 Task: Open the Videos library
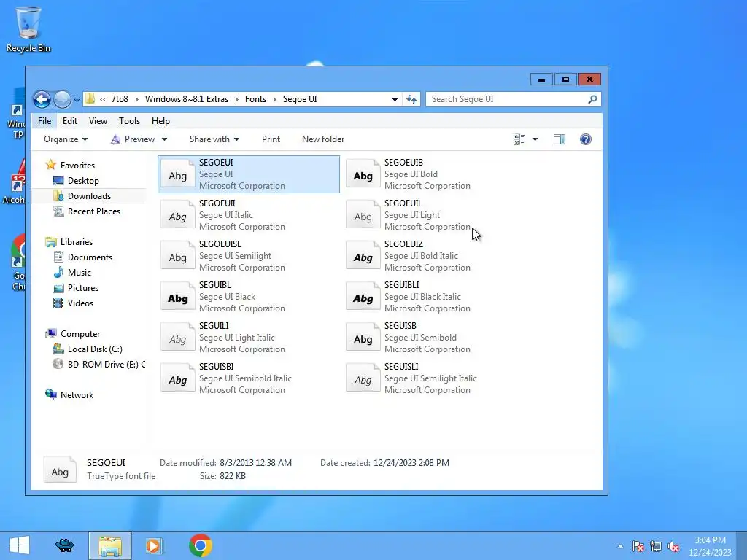coord(74,303)
